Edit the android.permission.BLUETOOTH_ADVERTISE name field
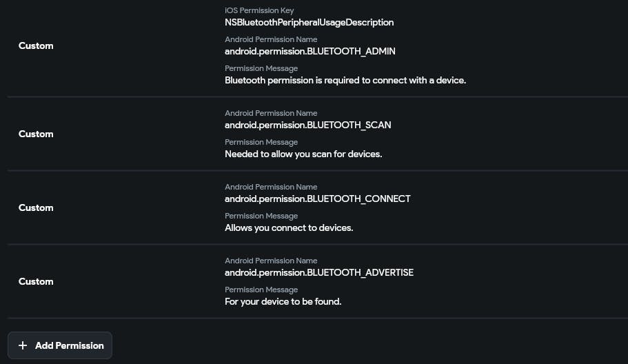The image size is (628, 364). [319, 272]
